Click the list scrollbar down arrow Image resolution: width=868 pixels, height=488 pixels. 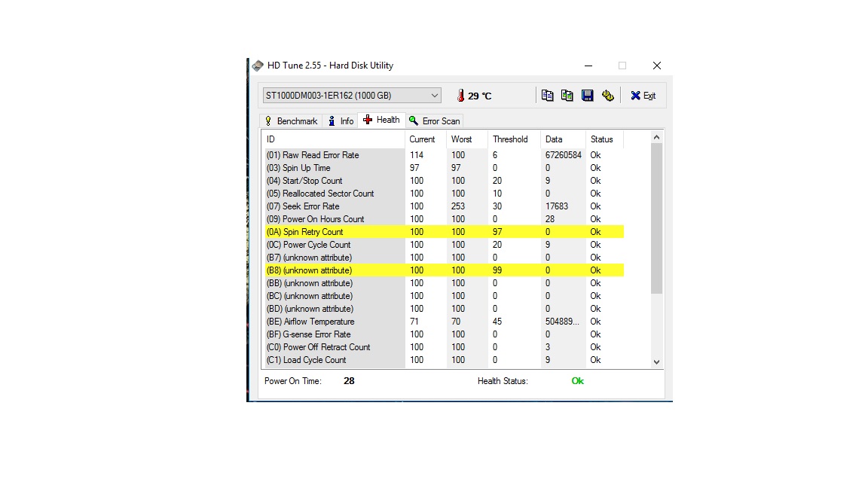(656, 361)
